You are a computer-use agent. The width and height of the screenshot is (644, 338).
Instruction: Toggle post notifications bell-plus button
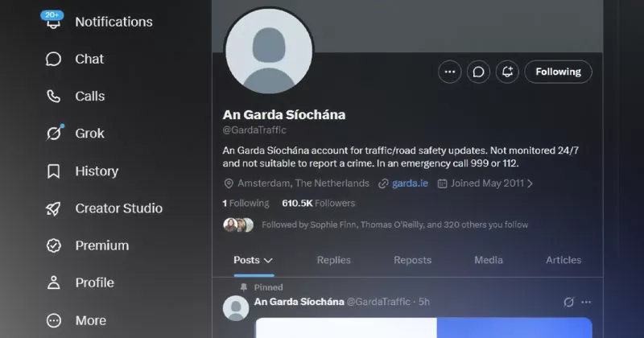(507, 72)
